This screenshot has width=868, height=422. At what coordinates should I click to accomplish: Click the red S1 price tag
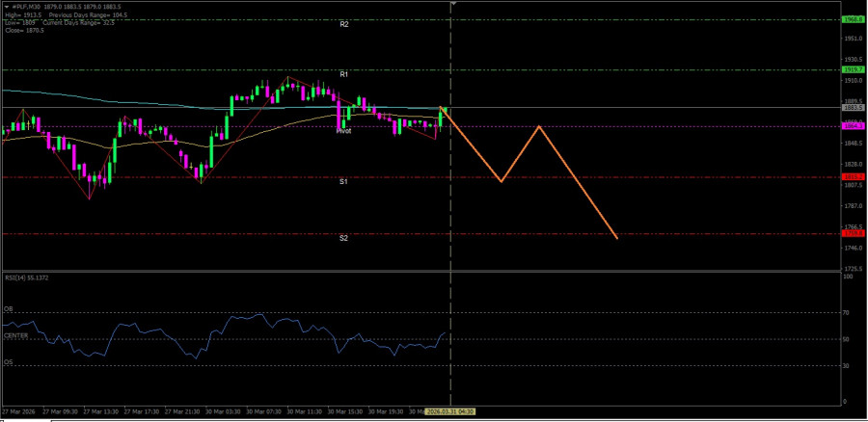coord(852,177)
